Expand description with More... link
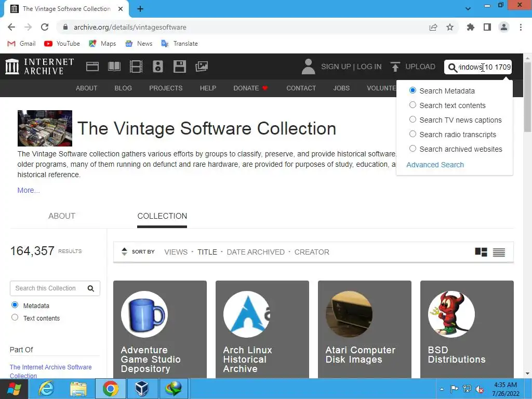This screenshot has height=399, width=532. point(29,190)
